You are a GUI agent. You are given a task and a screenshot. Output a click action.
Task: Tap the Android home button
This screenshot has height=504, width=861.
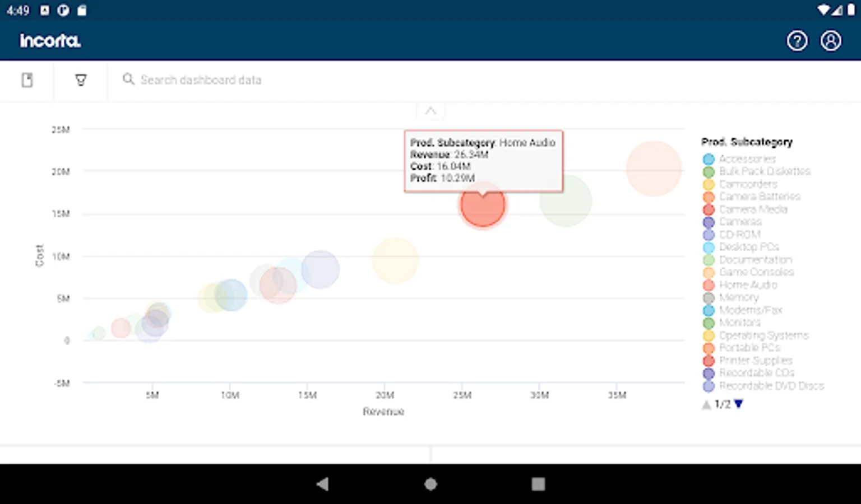tap(430, 484)
